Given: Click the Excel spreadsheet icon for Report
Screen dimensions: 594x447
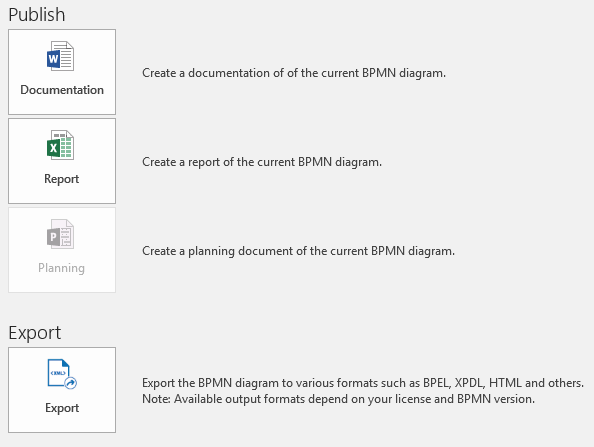Looking at the screenshot, I should (61, 145).
